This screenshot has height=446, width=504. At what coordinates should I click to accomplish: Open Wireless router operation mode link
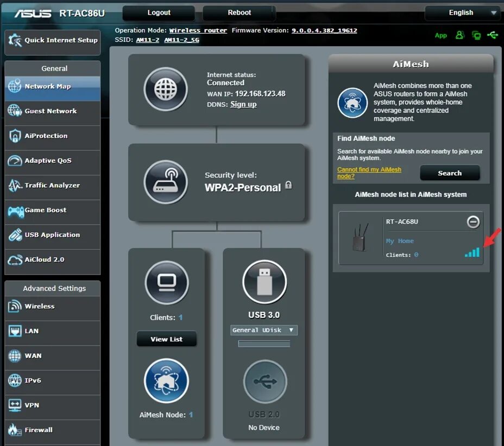[x=198, y=30]
